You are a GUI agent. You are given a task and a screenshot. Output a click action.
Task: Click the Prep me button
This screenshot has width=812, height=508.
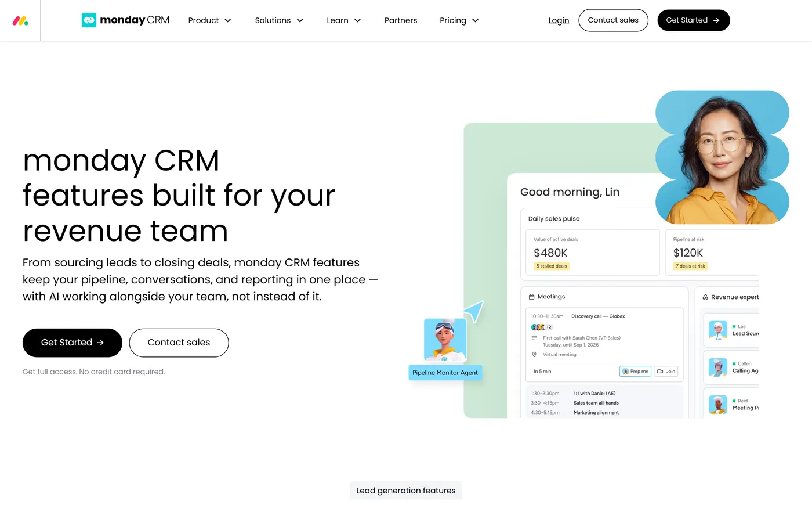(635, 371)
